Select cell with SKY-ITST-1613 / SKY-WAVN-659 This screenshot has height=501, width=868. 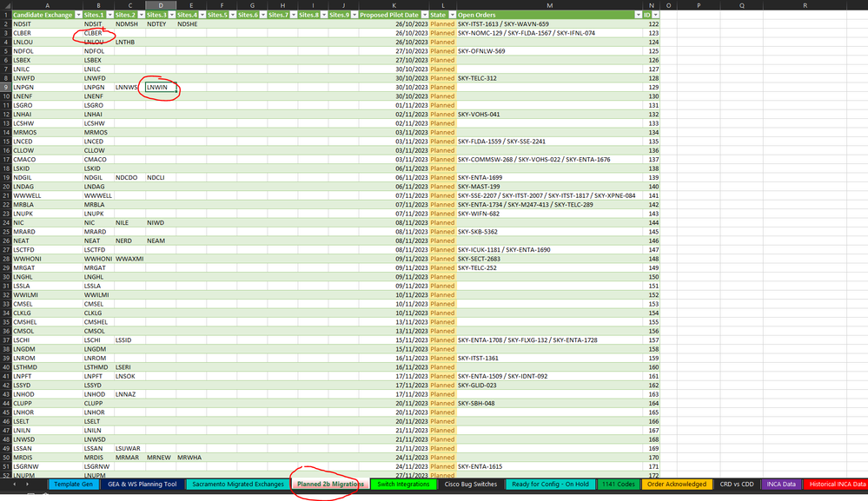[550, 23]
